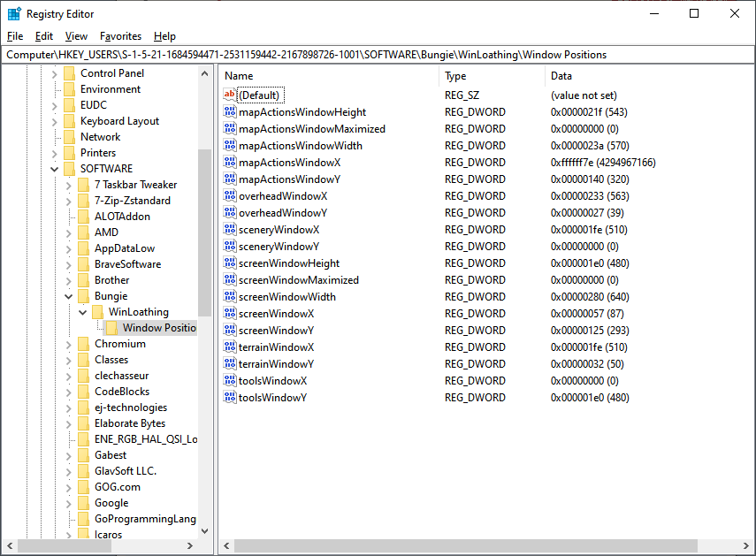Viewport: 756px width, 556px height.
Task: Expand the CodeBlocks key node
Action: tap(68, 392)
